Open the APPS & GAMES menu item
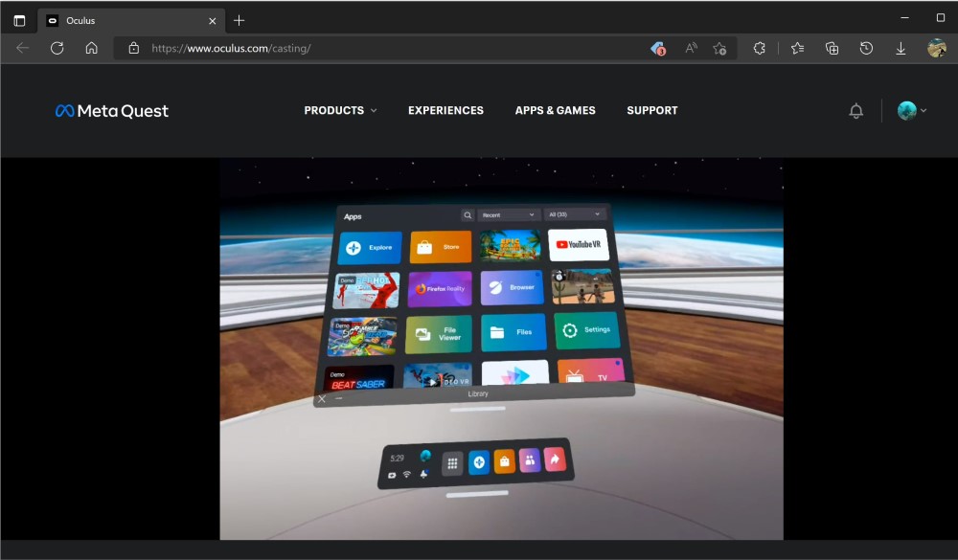The image size is (958, 560). point(555,110)
